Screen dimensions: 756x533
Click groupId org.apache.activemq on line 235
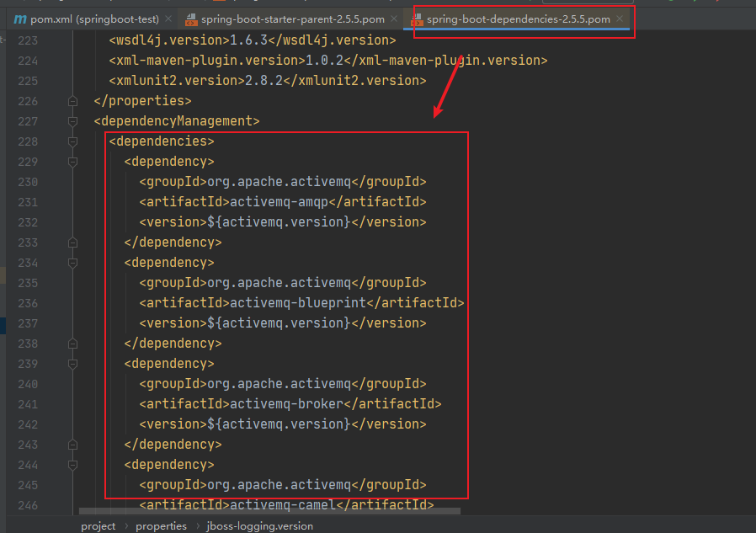pos(283,283)
